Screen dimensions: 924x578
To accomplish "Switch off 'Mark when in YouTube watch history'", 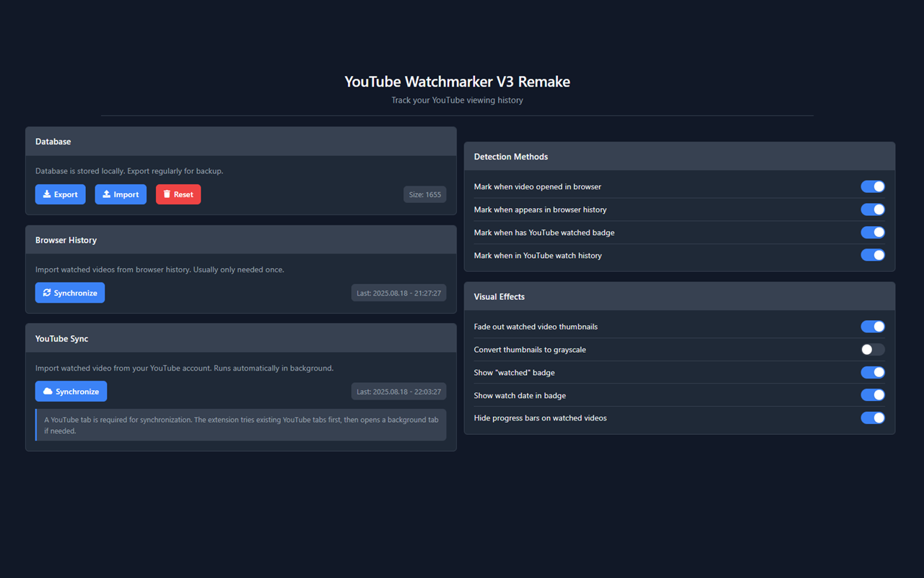I will pos(873,255).
